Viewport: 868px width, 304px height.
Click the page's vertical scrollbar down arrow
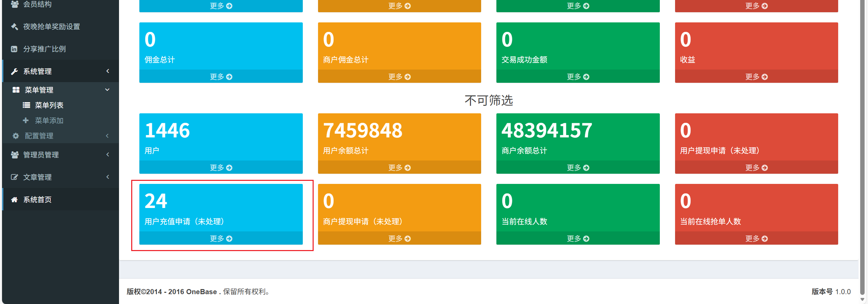click(x=863, y=300)
